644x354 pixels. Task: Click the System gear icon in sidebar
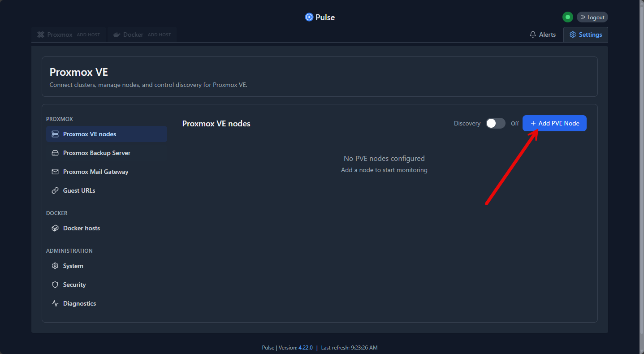55,266
